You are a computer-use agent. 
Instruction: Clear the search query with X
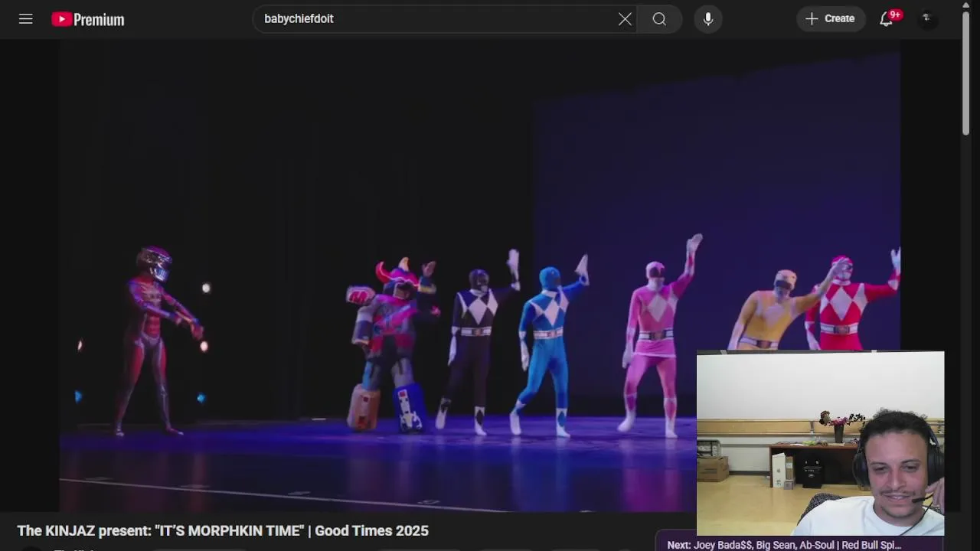[625, 19]
